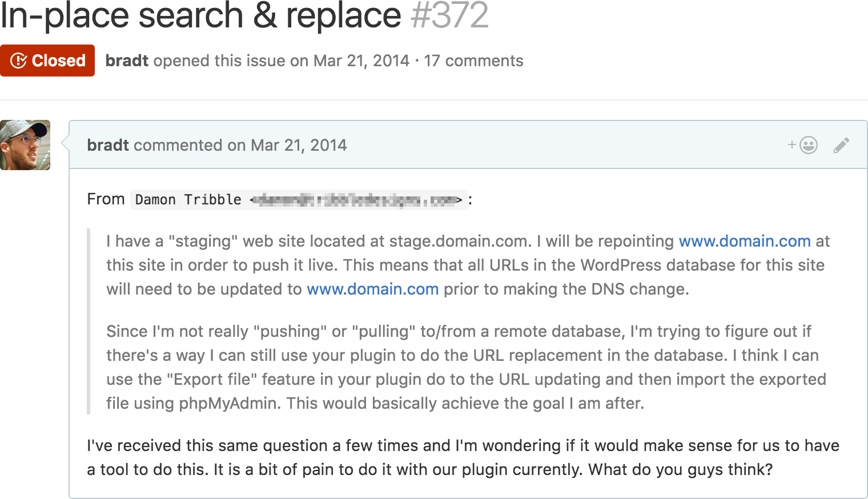Edit the comment using the pencil icon
The width and height of the screenshot is (868, 499).
pos(841,145)
